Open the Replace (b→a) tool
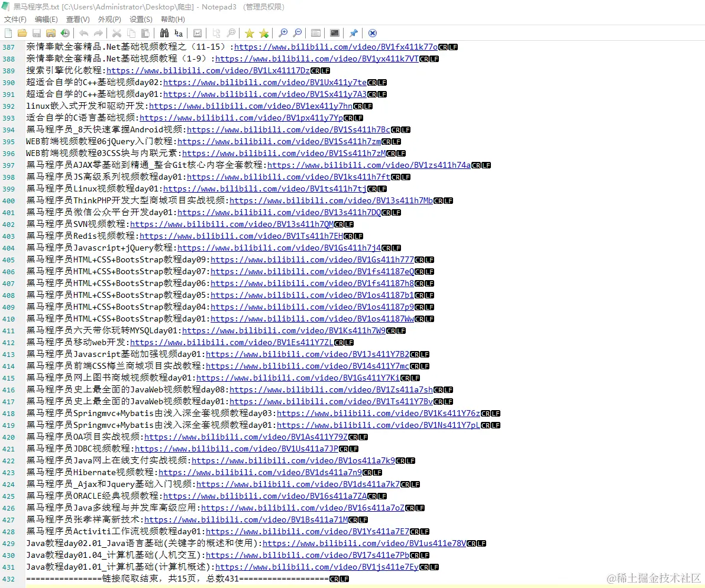The image size is (705, 588). click(179, 33)
